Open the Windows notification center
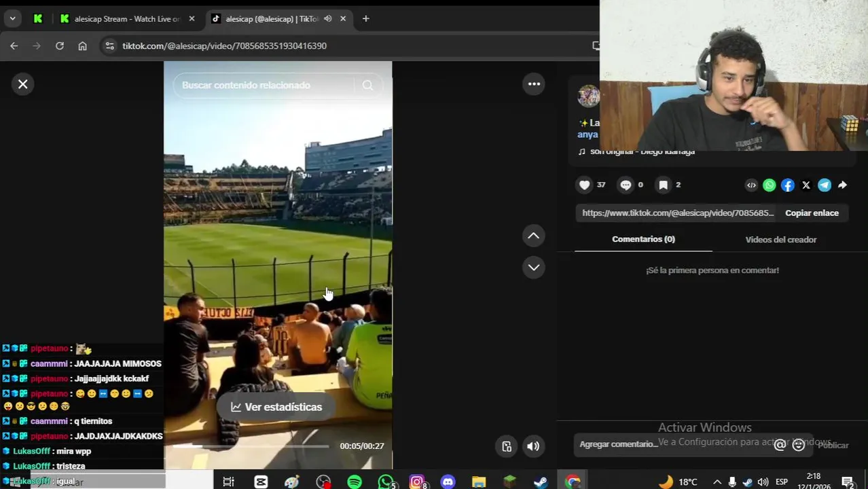This screenshot has height=489, width=868. pos(848,482)
